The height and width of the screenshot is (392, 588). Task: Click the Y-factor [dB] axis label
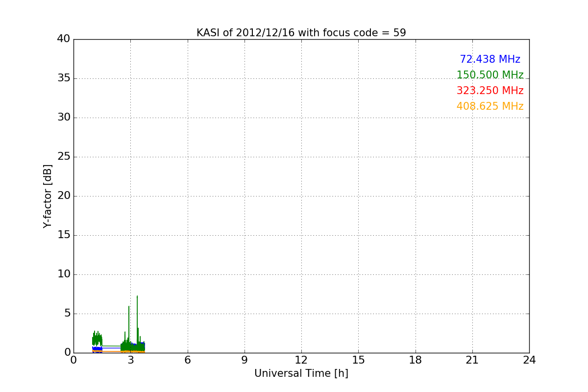click(x=48, y=196)
